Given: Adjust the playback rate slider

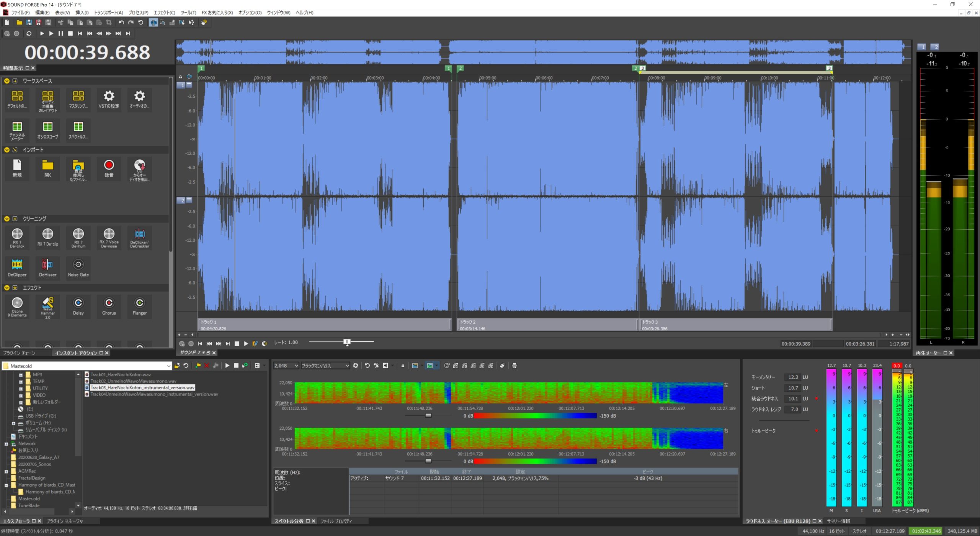Looking at the screenshot, I should tap(347, 342).
